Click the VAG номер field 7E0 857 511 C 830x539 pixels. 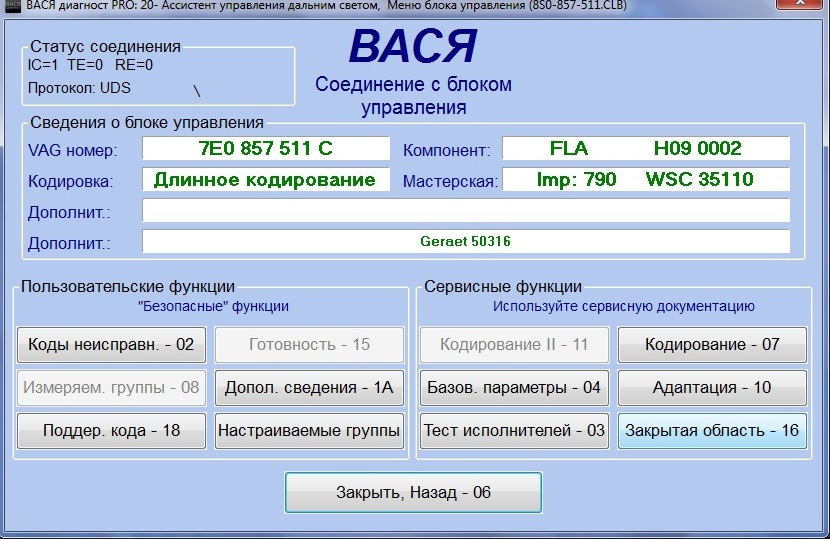pos(266,148)
